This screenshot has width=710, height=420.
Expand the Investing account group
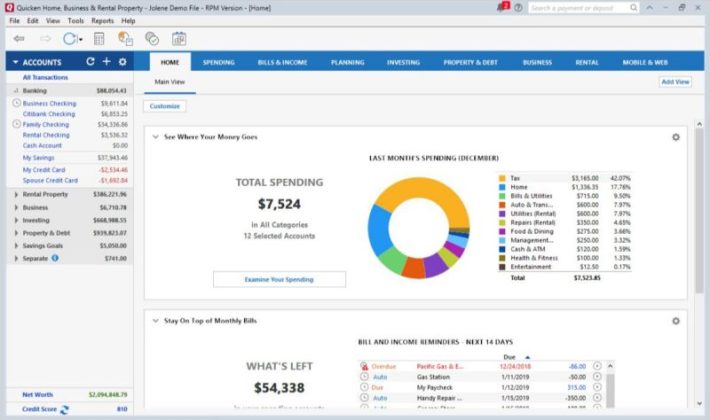coord(17,219)
